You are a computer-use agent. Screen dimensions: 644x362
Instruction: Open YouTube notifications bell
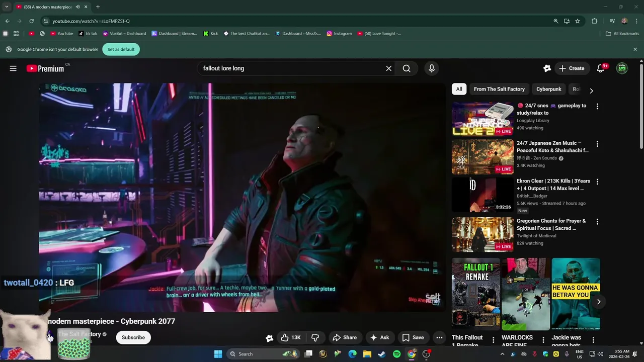click(600, 68)
